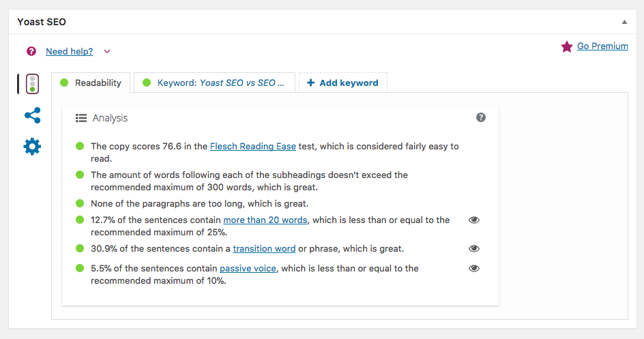This screenshot has width=644, height=339.
Task: Collapse the Yoast SEO metabox triangle
Action: 624,22
